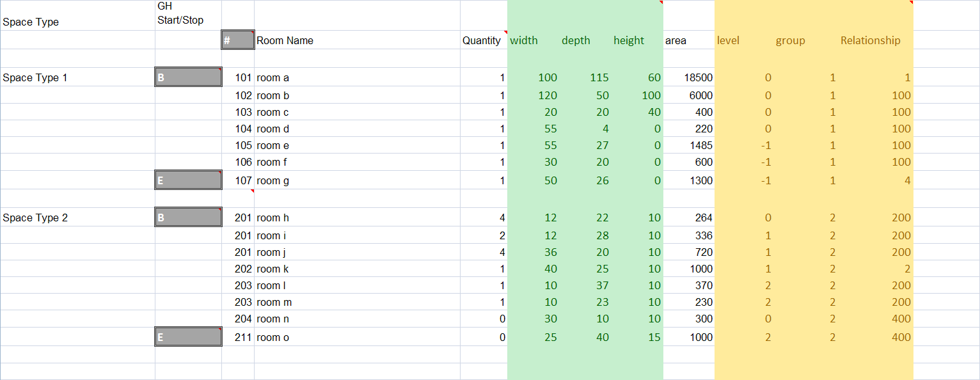Select the area column header
980x380 pixels.
coord(676,40)
